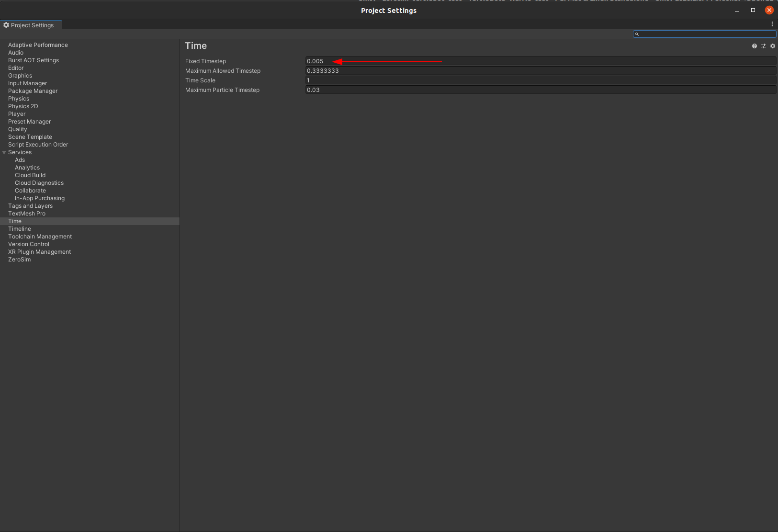
Task: Maximize the Project Settings window
Action: (x=753, y=10)
